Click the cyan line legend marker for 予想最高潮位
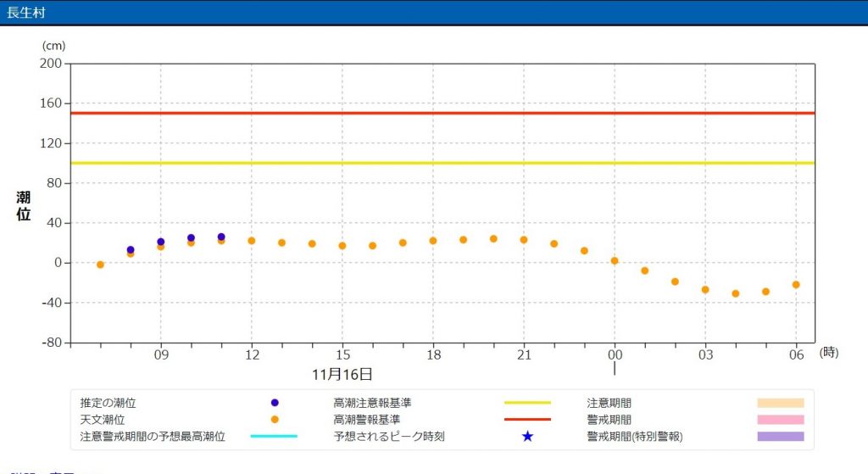Screen dimensions: 868x474 274,437
